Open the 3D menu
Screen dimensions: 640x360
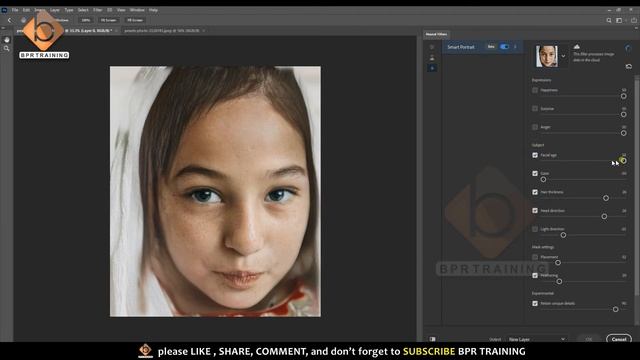[109, 10]
